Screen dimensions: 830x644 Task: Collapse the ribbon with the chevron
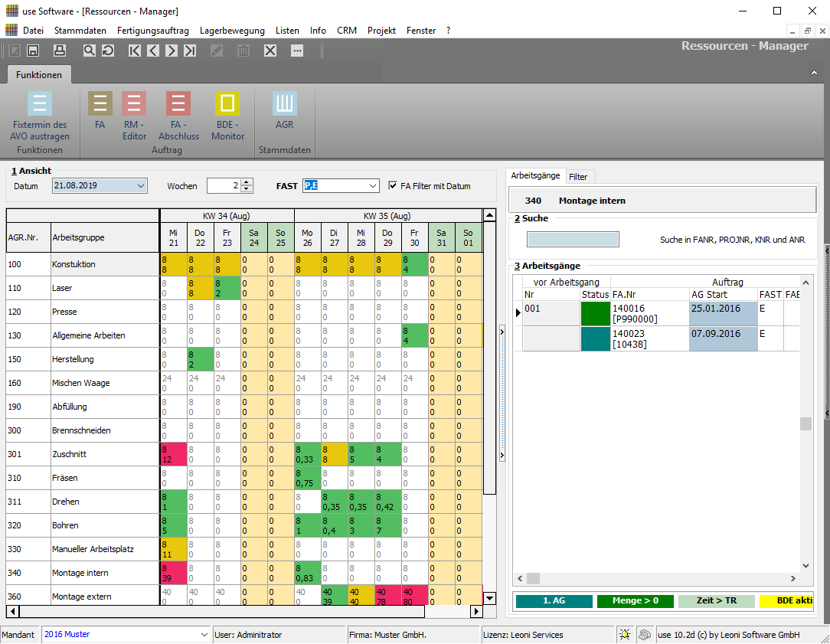pyautogui.click(x=814, y=73)
